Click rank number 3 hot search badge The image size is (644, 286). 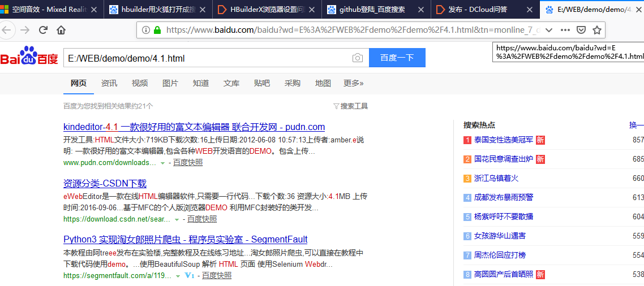click(x=467, y=179)
